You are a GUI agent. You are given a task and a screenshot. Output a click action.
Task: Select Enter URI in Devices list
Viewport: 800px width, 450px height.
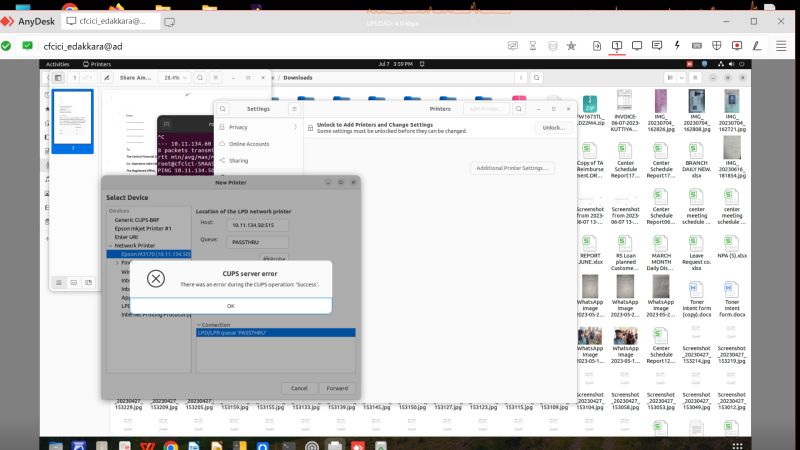[126, 237]
